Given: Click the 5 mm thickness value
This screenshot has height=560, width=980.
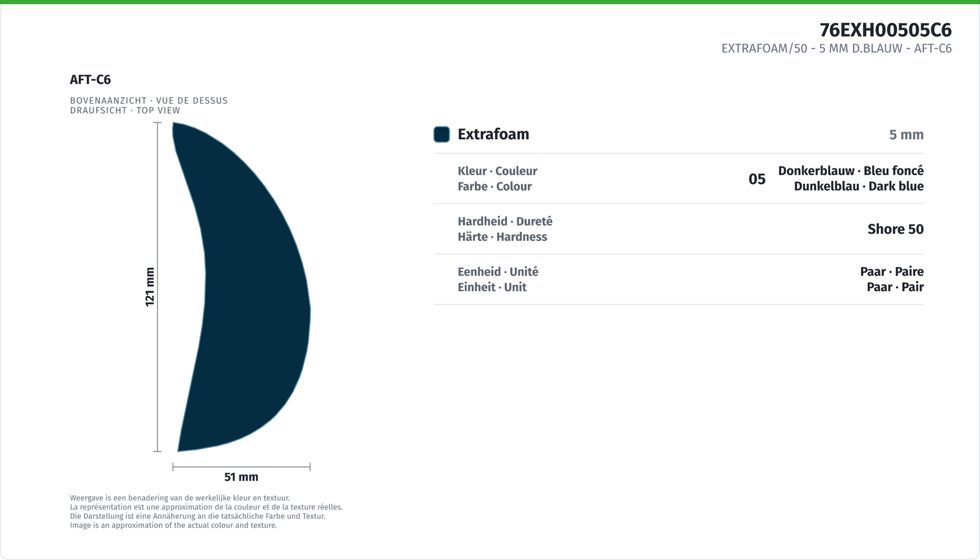Looking at the screenshot, I should [907, 135].
